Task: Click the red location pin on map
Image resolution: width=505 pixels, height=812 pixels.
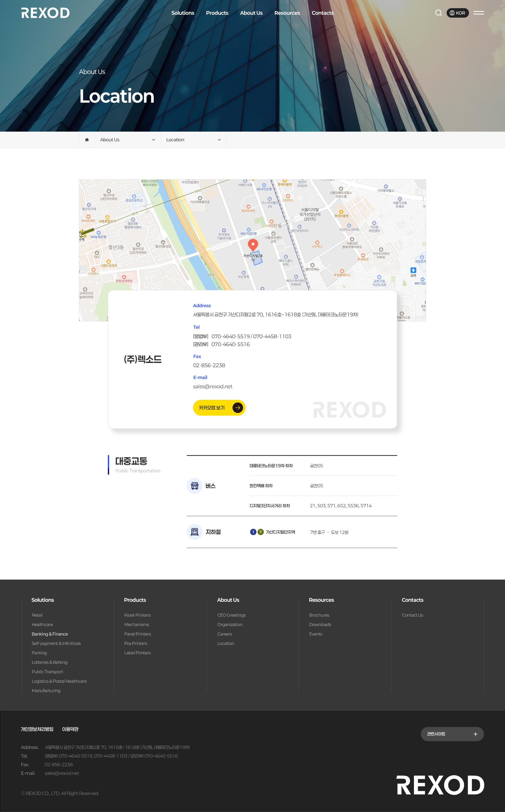Action: point(253,245)
